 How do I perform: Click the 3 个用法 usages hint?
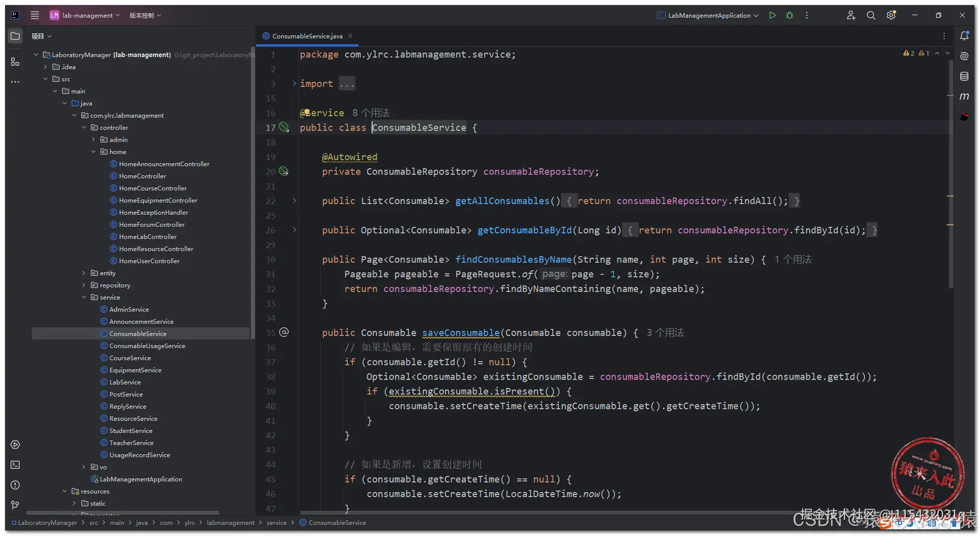[x=665, y=332]
